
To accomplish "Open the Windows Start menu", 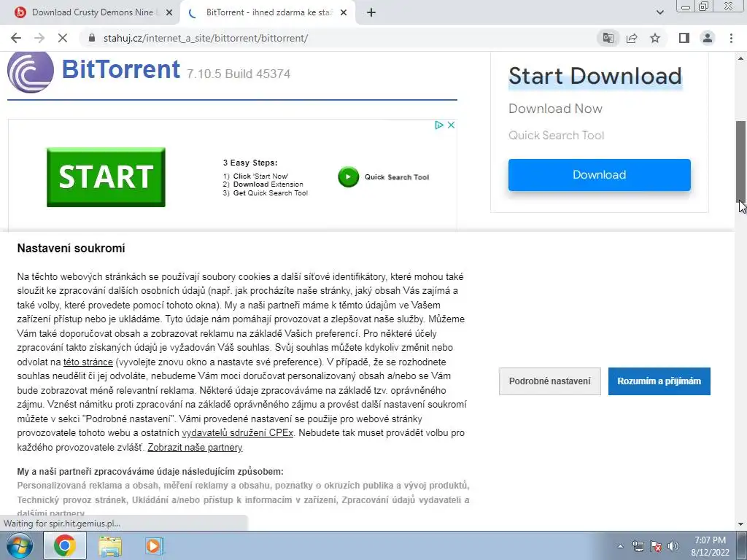I will 20,545.
